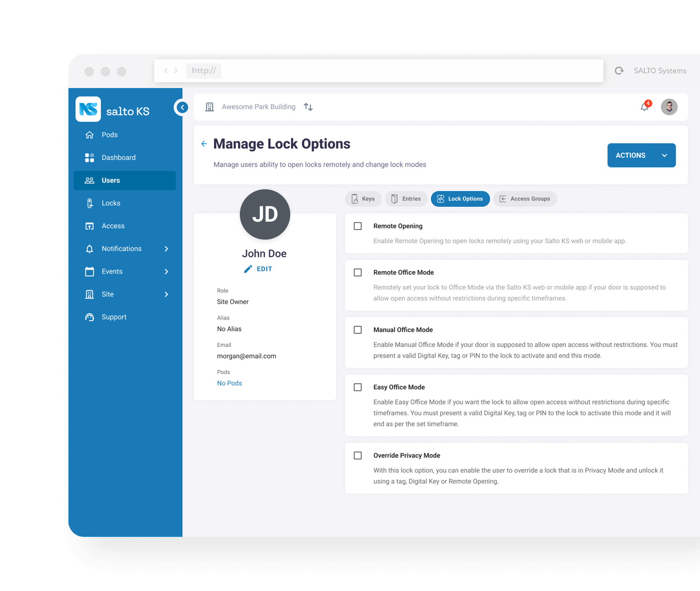Click the site switch arrows icon
The image size is (700, 591).
(x=308, y=107)
